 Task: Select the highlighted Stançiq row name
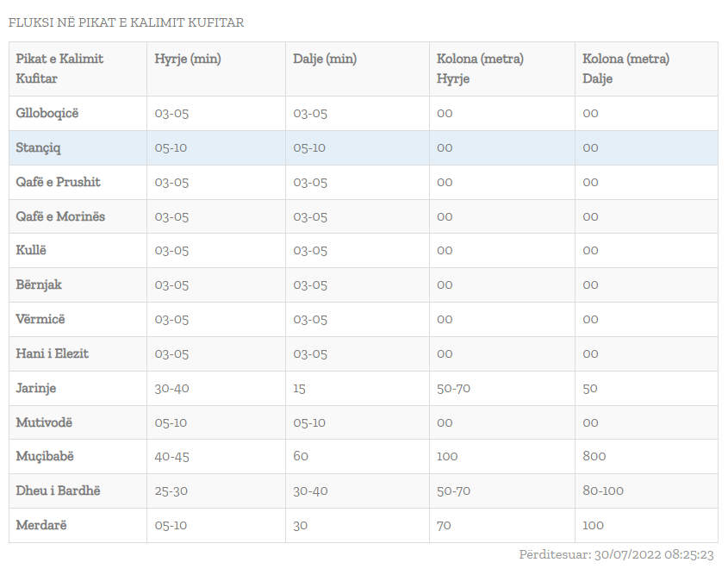39,147
